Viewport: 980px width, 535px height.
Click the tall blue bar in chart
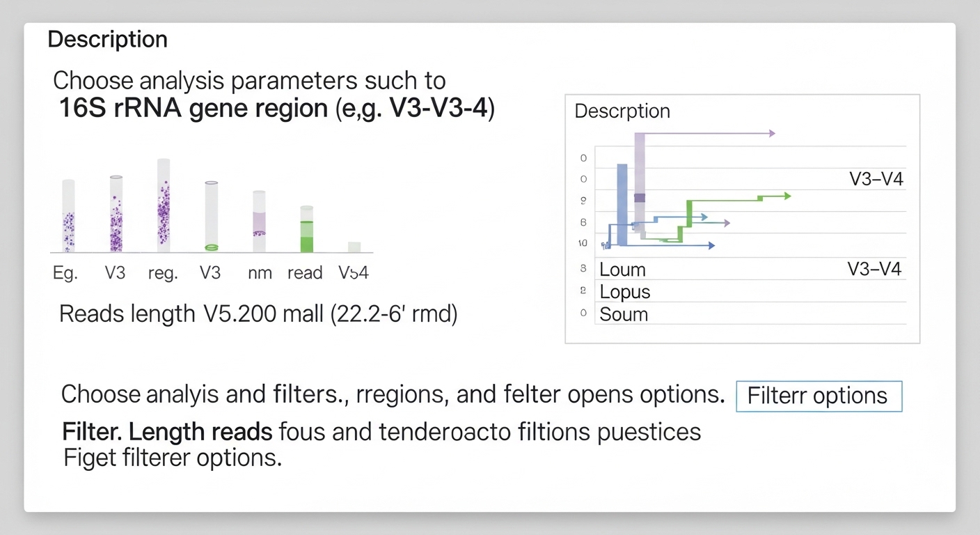tap(622, 204)
